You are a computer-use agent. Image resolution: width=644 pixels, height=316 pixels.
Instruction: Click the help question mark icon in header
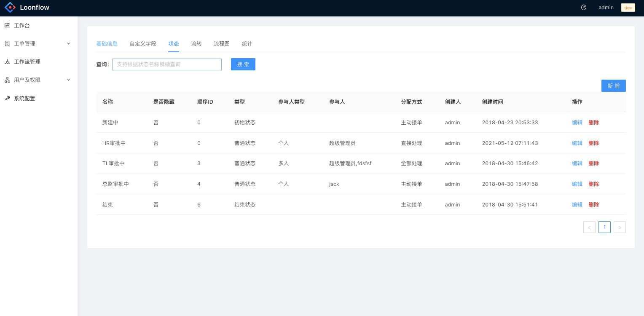(x=583, y=7)
